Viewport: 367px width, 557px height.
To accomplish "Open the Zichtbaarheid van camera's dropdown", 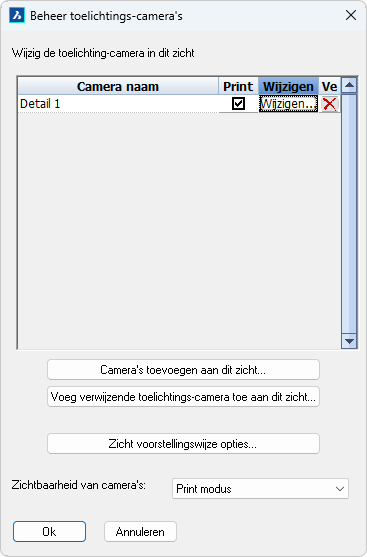I will 260,489.
